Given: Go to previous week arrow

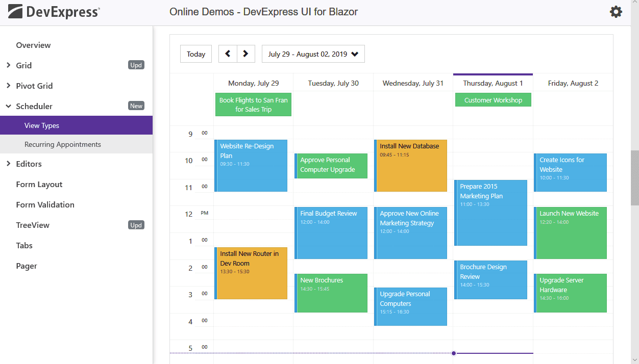Looking at the screenshot, I should tap(228, 54).
